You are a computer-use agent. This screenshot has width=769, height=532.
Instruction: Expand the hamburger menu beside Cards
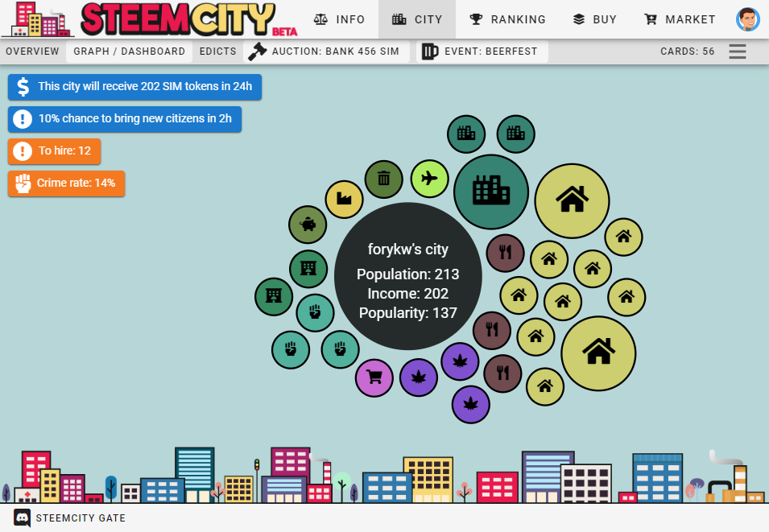click(x=738, y=52)
